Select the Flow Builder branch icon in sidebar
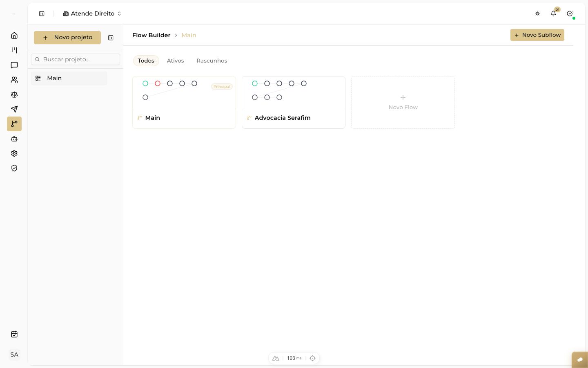The image size is (588, 368). pos(14,124)
